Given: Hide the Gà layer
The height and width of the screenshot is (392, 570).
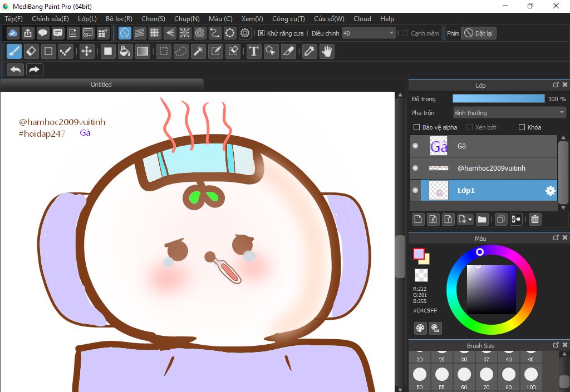Looking at the screenshot, I should pos(415,146).
